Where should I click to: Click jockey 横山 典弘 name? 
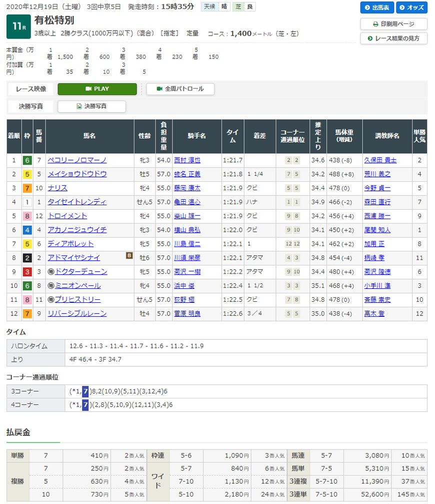tap(186, 230)
